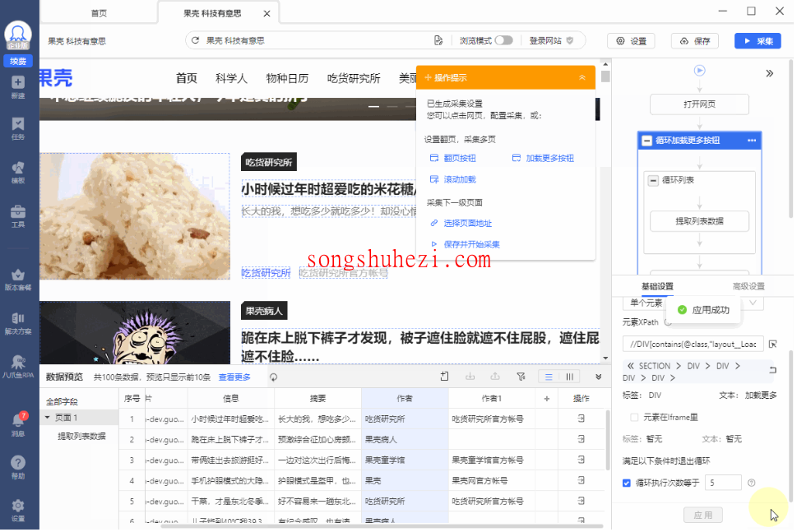The width and height of the screenshot is (797, 532).
Task: Choose the 翻页按钮 option
Action: click(453, 159)
